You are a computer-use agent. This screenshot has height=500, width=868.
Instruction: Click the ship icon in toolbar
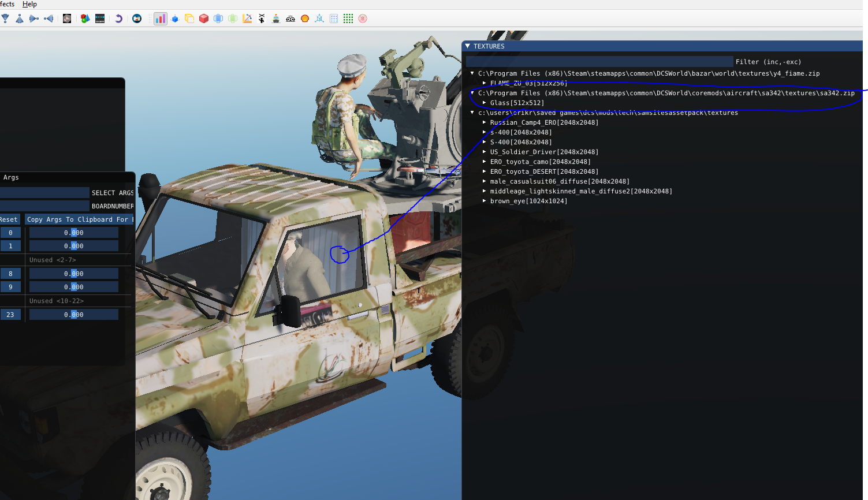pos(276,18)
